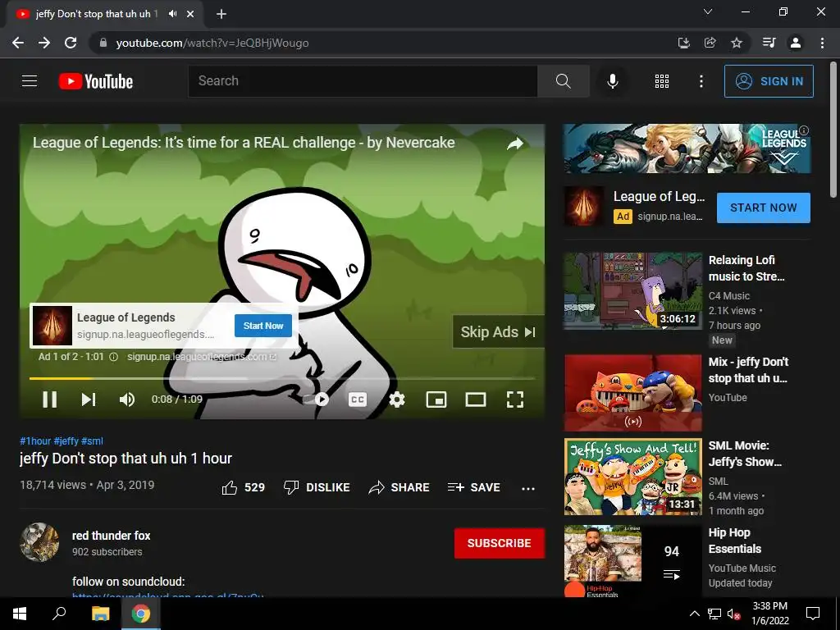
Task: Open a new Chrome tab
Action: [x=221, y=14]
